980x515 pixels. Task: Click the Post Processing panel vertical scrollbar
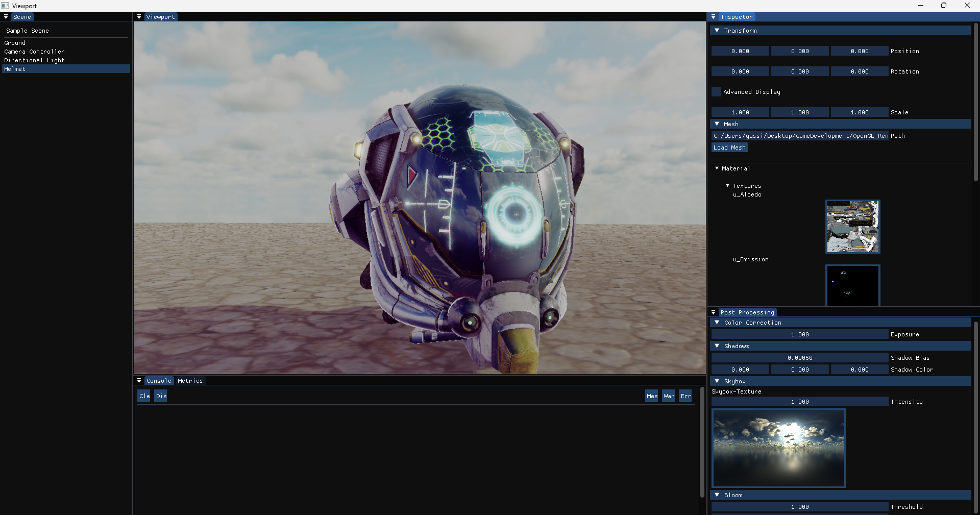(x=975, y=416)
